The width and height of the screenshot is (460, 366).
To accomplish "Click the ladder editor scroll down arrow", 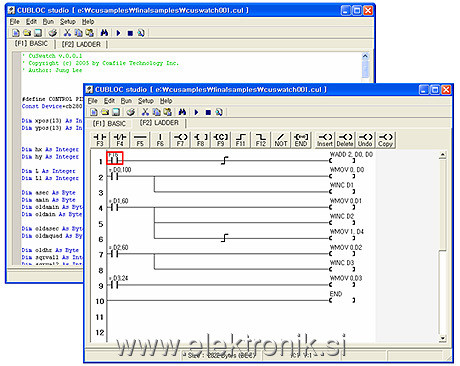I will [442, 338].
